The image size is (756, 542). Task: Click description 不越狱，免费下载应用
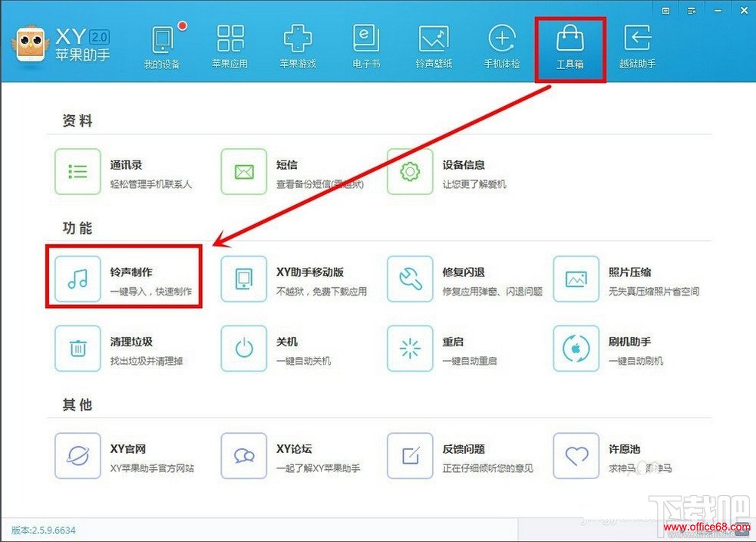coord(322,291)
